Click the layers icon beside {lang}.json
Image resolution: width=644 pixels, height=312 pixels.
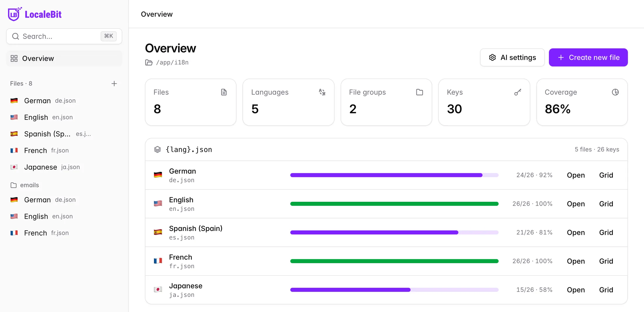click(157, 150)
